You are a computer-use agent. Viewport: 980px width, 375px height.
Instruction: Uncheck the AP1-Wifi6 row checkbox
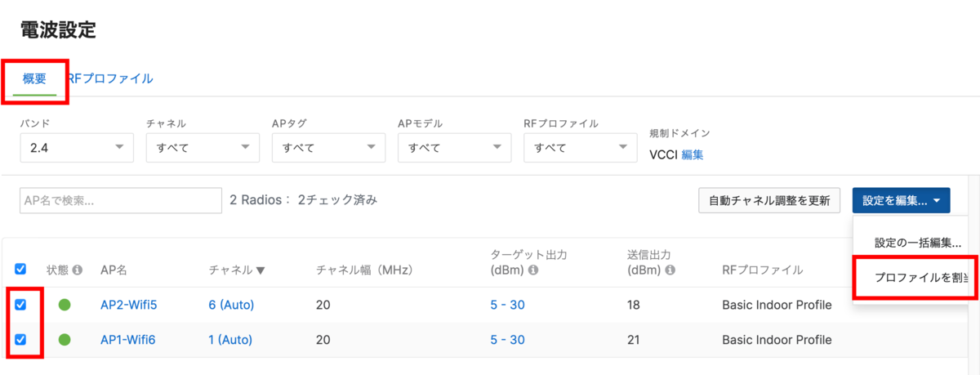[21, 339]
